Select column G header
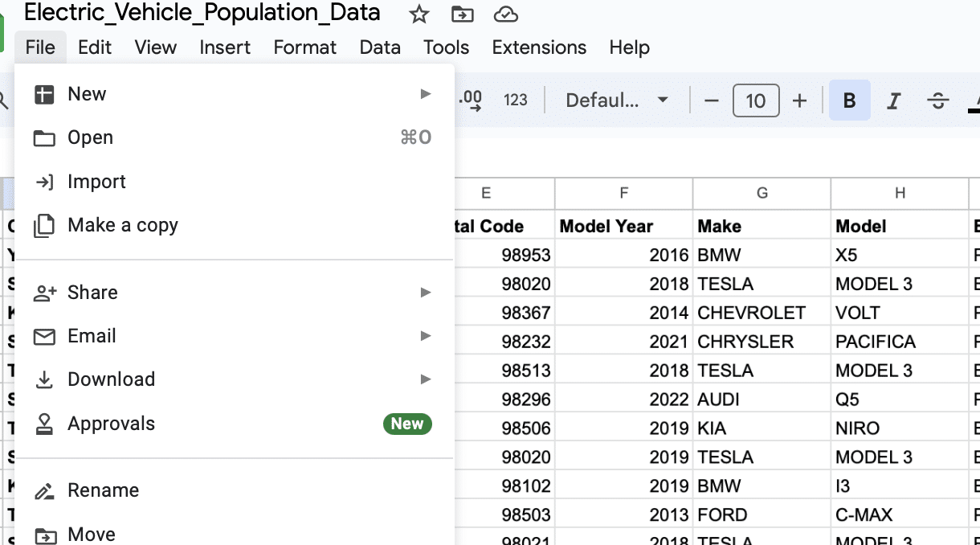This screenshot has width=980, height=545. (762, 193)
